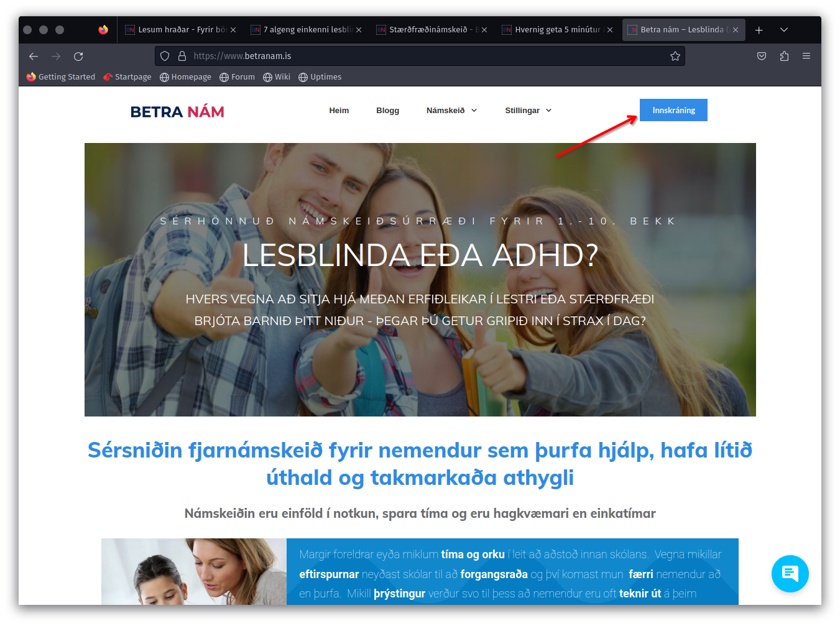Close the '7 algeng einkenni' tab
The width and height of the screenshot is (840, 626).
(359, 30)
